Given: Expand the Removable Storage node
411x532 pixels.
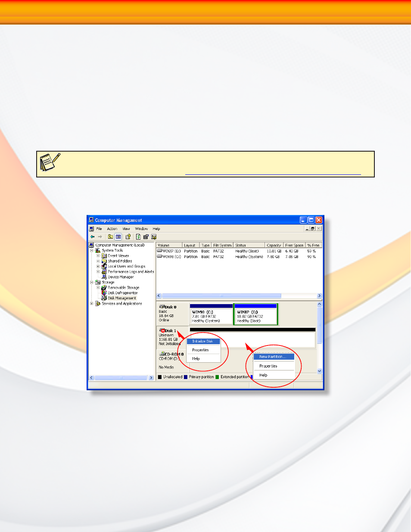Looking at the screenshot, I should (x=98, y=288).
